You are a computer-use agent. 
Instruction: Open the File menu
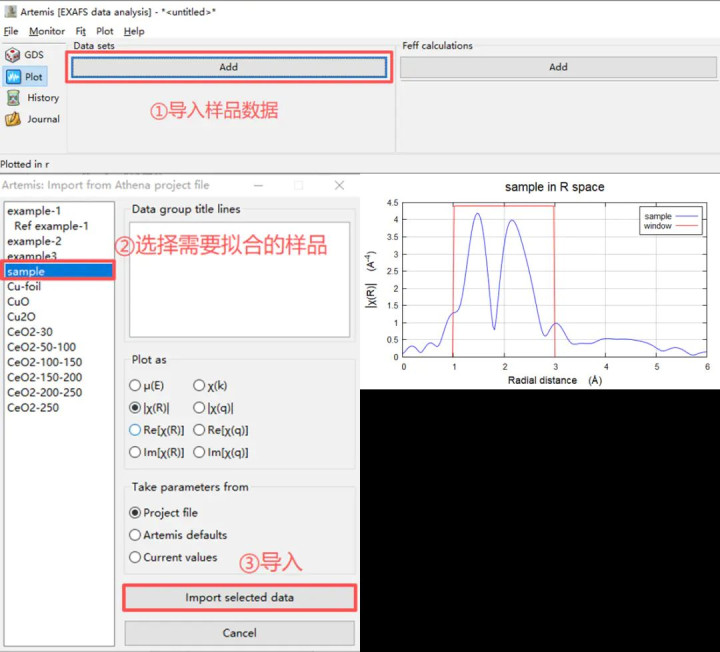[x=11, y=31]
